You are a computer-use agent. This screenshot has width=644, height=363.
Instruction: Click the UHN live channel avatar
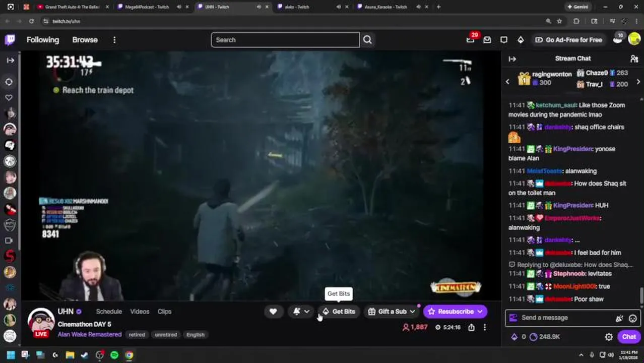[x=41, y=322]
